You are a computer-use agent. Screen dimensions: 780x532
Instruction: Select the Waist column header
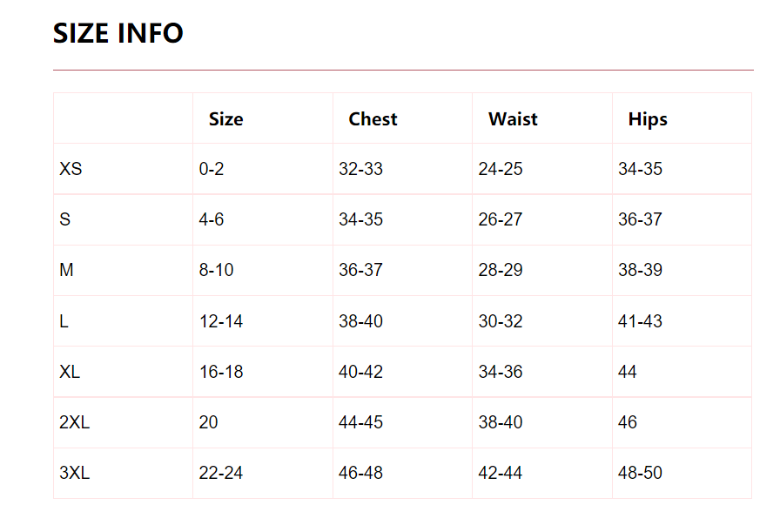[513, 119]
